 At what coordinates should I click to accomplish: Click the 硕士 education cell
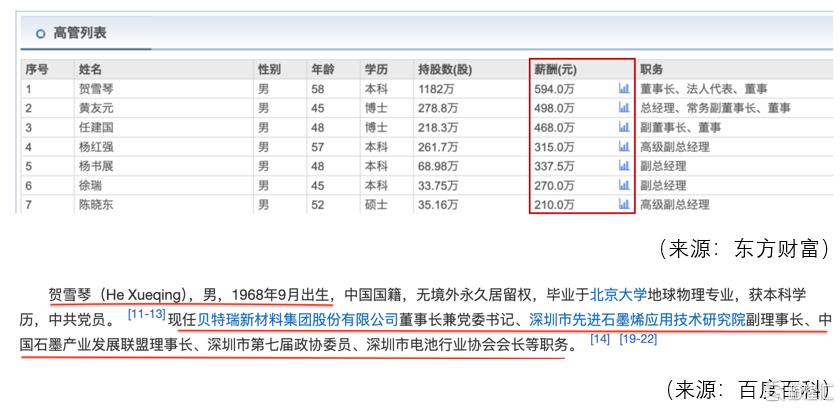click(376, 205)
